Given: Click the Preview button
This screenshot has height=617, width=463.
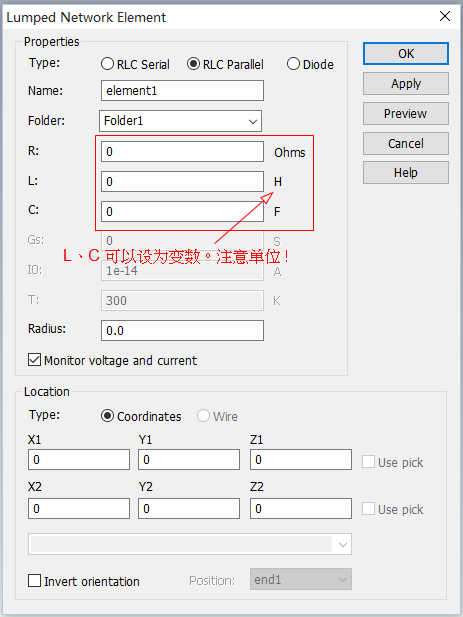Looking at the screenshot, I should click(406, 113).
